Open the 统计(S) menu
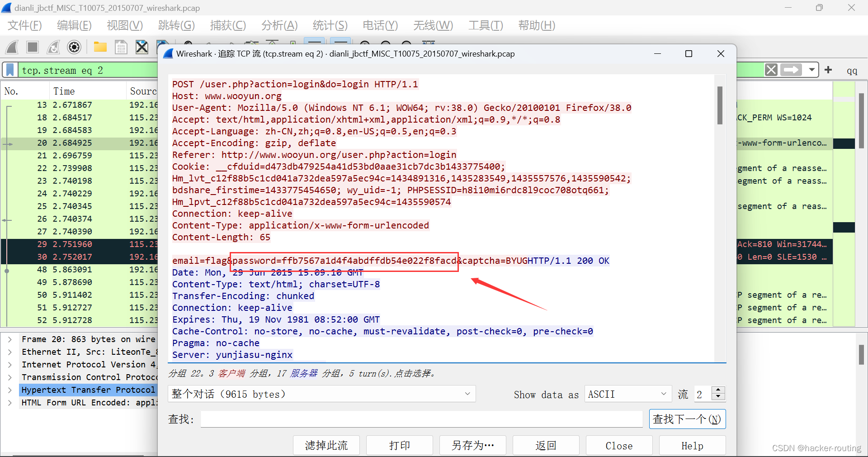868x457 pixels. click(x=330, y=25)
